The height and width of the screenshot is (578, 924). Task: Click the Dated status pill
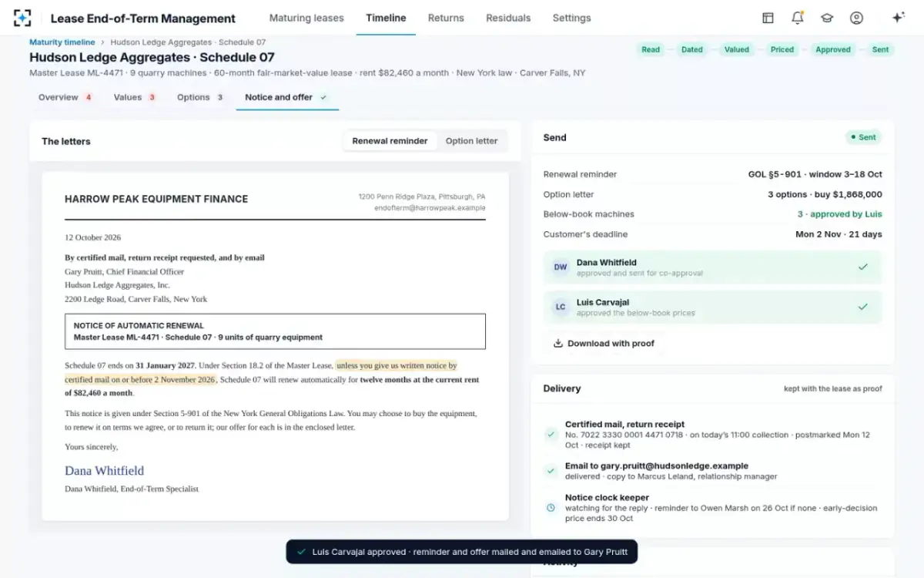[x=692, y=49]
